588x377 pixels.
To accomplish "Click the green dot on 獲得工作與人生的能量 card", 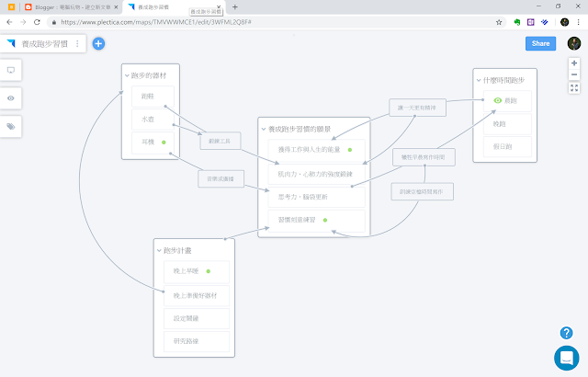I will coord(350,150).
